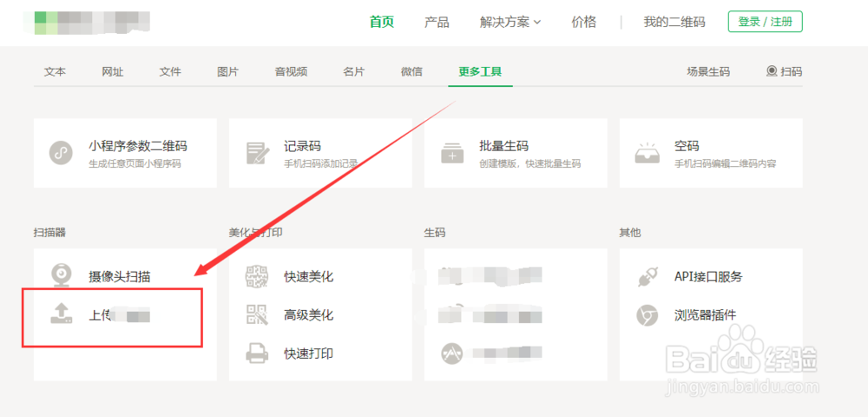Open the 高级美化 tool
This screenshot has width=868, height=417.
pos(309,315)
